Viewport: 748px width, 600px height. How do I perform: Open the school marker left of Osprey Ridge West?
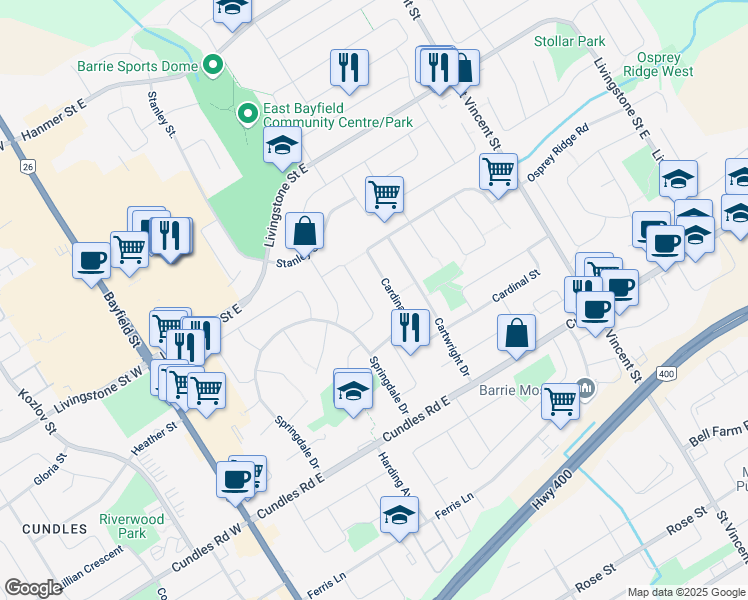(678, 182)
